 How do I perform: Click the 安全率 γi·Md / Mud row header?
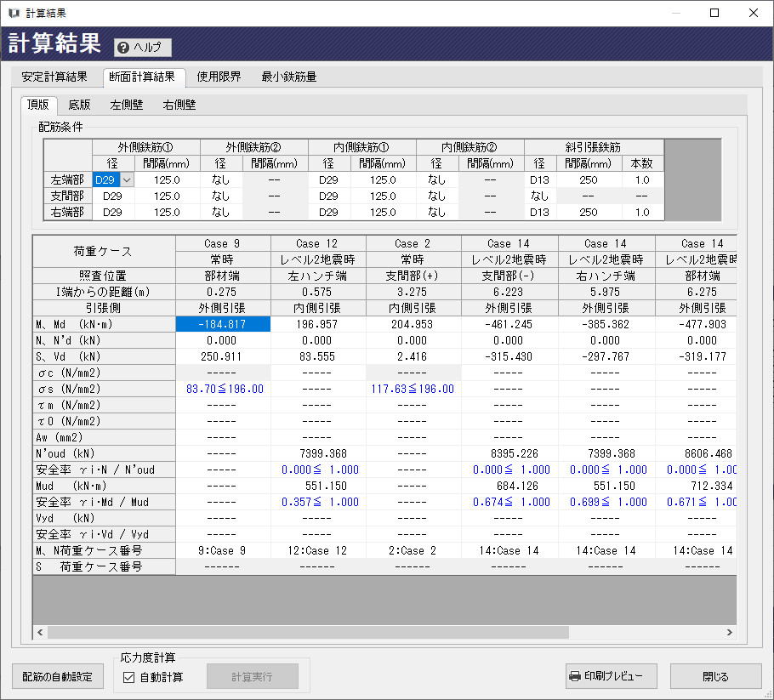click(104, 502)
